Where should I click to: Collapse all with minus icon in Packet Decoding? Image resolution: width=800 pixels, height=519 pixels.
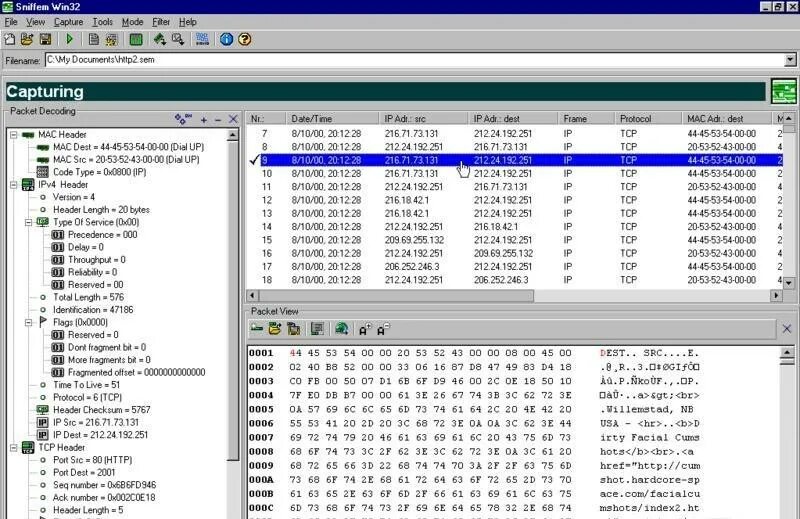(x=218, y=120)
